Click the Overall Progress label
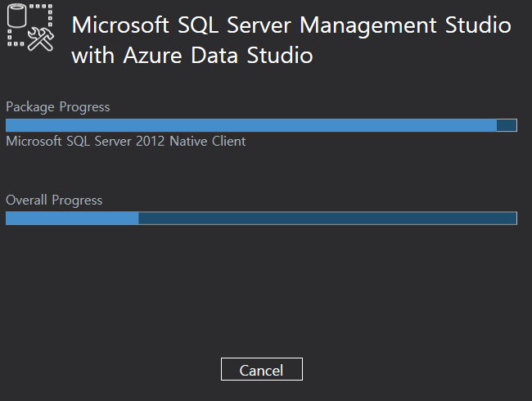 pyautogui.click(x=54, y=200)
